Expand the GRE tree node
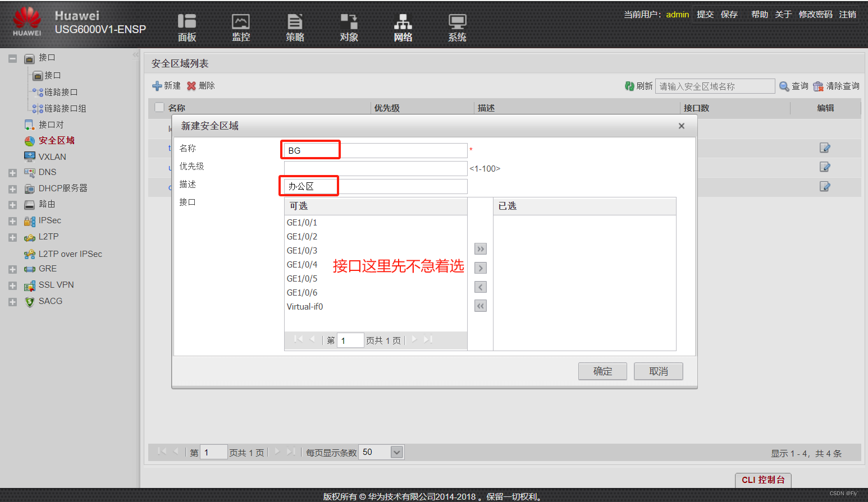 12,270
